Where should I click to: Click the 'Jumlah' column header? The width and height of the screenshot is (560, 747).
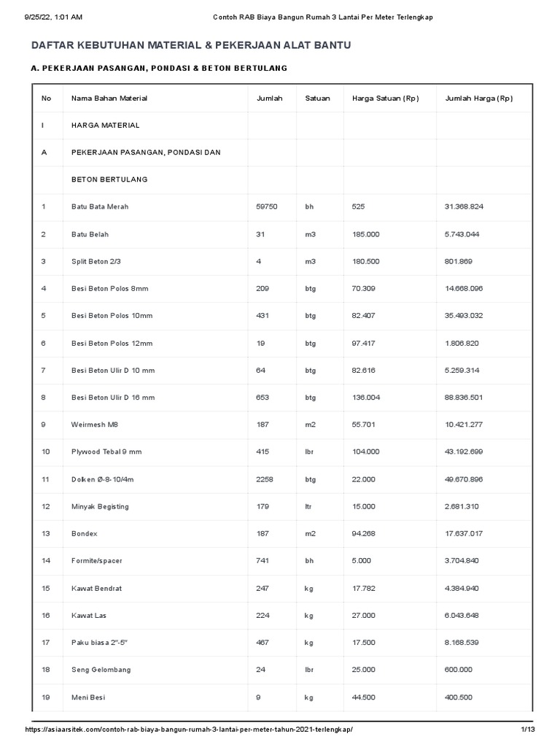click(269, 98)
